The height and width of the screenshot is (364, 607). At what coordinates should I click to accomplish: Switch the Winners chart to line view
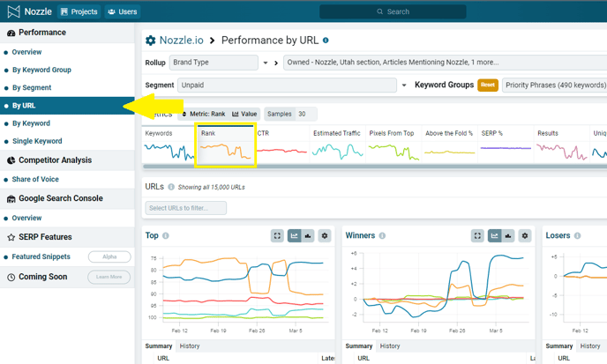click(x=494, y=235)
